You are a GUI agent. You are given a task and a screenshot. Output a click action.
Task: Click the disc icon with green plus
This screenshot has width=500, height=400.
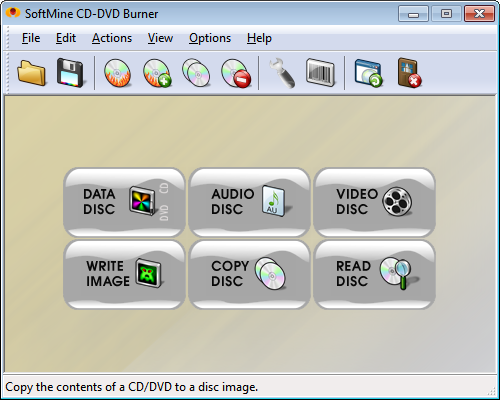[x=157, y=73]
